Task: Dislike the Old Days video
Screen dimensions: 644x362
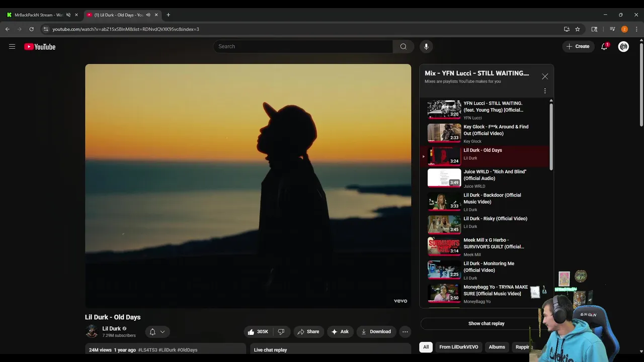Action: pos(281,332)
